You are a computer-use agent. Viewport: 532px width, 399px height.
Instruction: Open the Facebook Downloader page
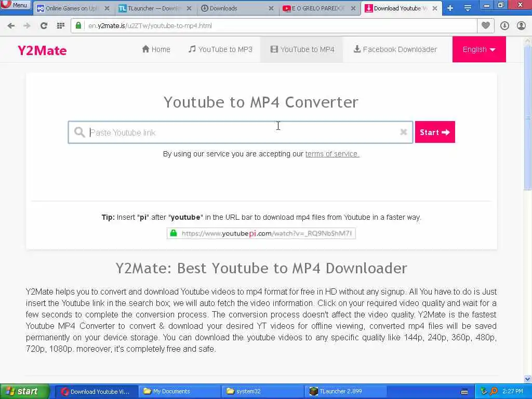click(395, 49)
